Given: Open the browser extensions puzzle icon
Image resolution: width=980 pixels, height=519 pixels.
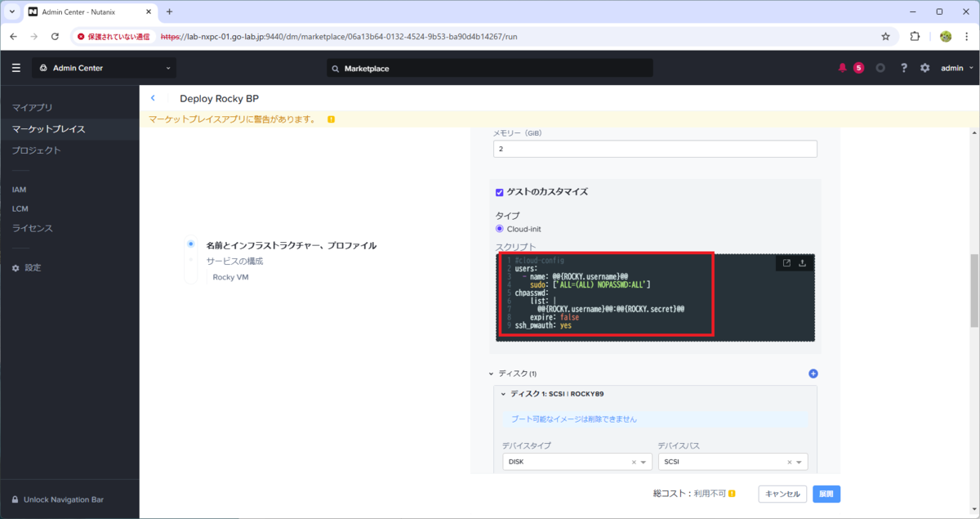Looking at the screenshot, I should (x=915, y=36).
